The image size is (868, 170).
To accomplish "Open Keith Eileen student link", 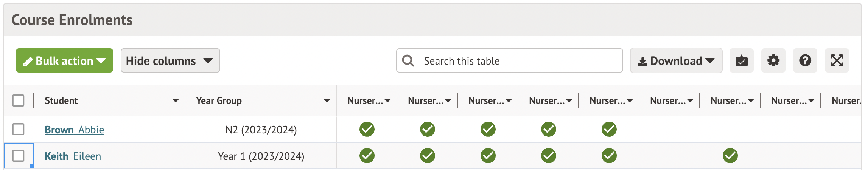I will [x=73, y=156].
